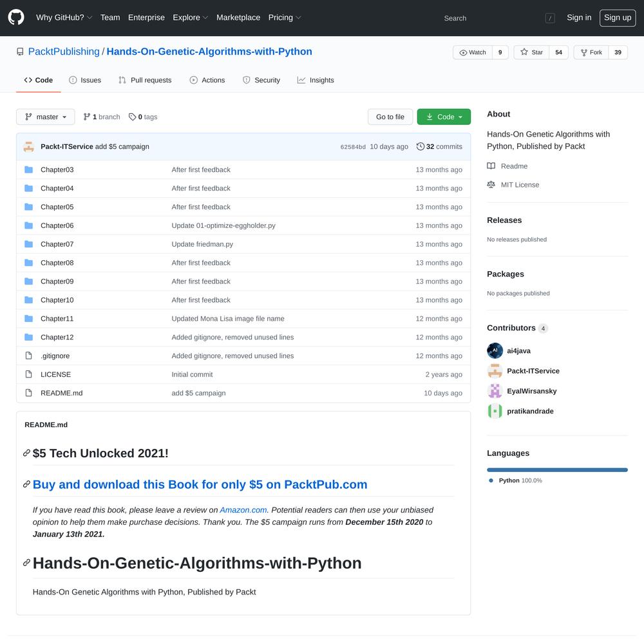
Task: Open the 'Updated Mona Lisa image file name' commit
Action: (x=228, y=318)
